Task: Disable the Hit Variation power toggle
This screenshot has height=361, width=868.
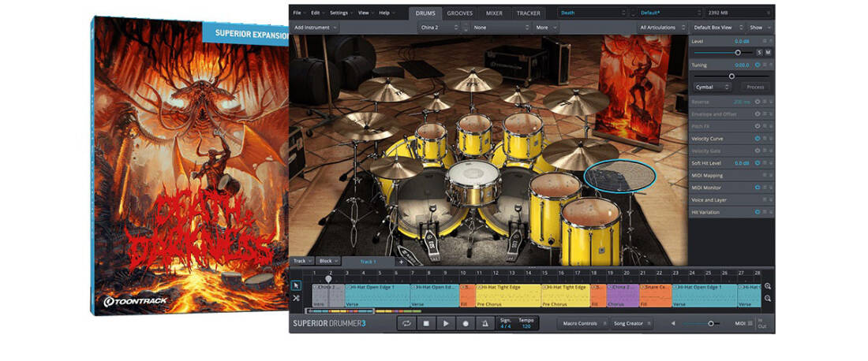Action: point(757,212)
